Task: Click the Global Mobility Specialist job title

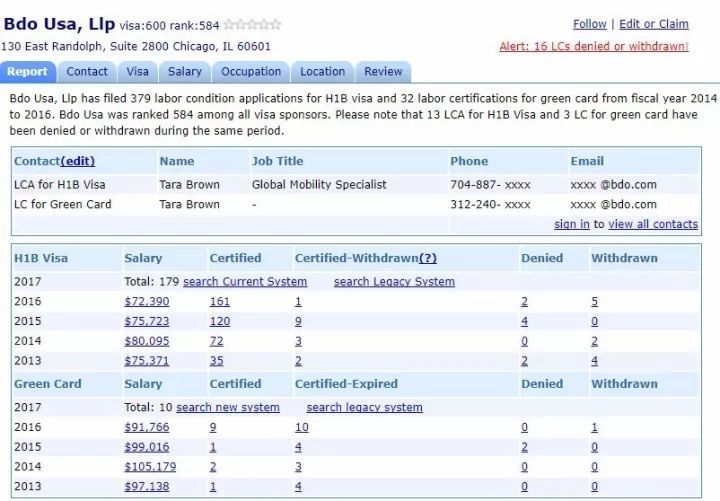Action: (x=319, y=185)
